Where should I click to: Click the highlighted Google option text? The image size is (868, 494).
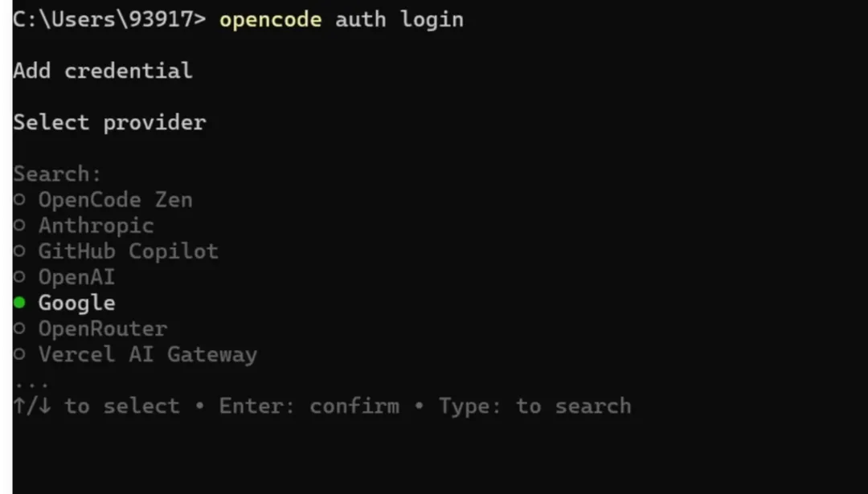tap(76, 303)
